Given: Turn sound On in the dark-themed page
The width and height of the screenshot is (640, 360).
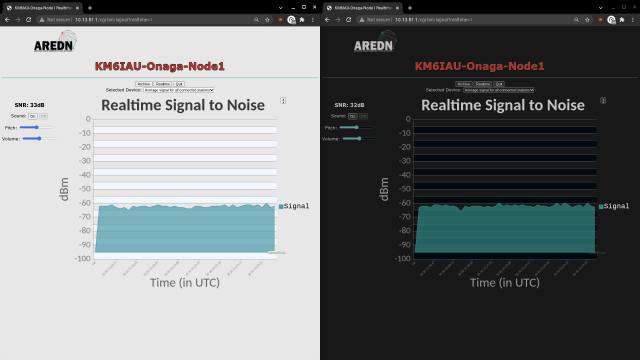Looking at the screenshot, I should tap(353, 116).
